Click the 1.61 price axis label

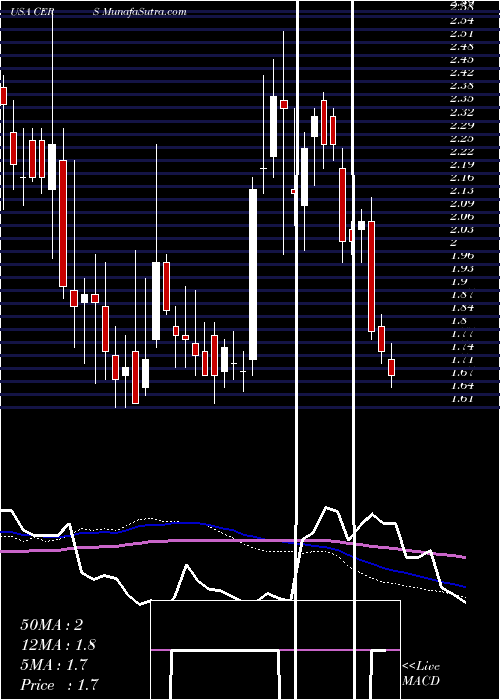pyautogui.click(x=462, y=399)
